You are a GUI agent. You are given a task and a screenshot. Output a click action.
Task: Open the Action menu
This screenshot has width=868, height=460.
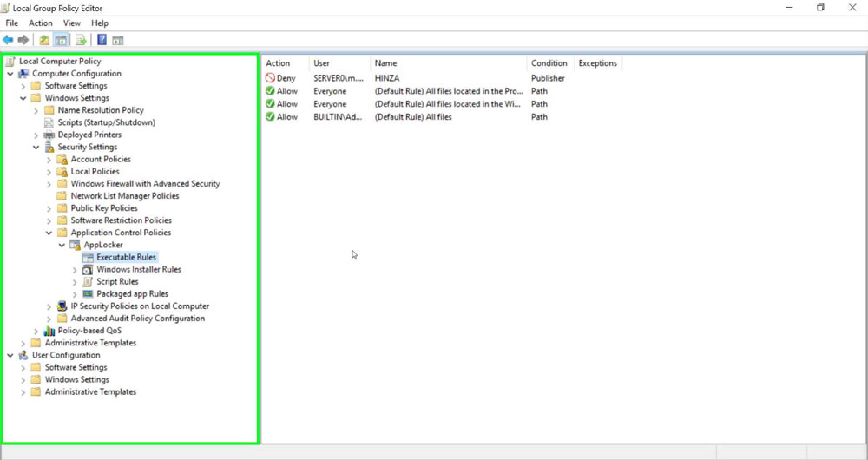coord(40,23)
